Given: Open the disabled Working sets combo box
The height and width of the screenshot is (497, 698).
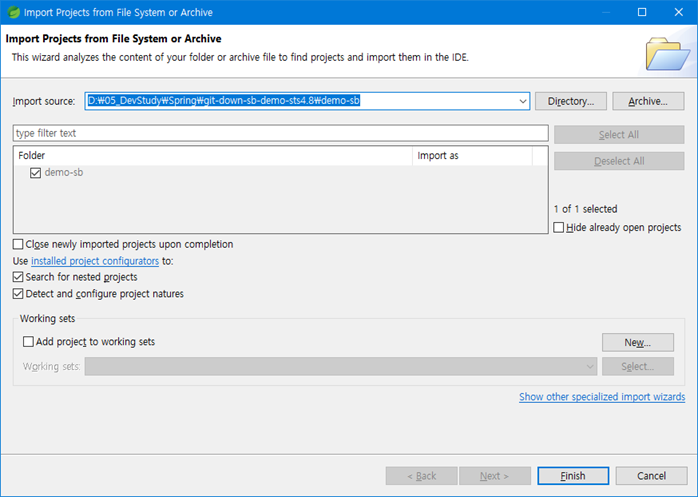Looking at the screenshot, I should click(341, 367).
